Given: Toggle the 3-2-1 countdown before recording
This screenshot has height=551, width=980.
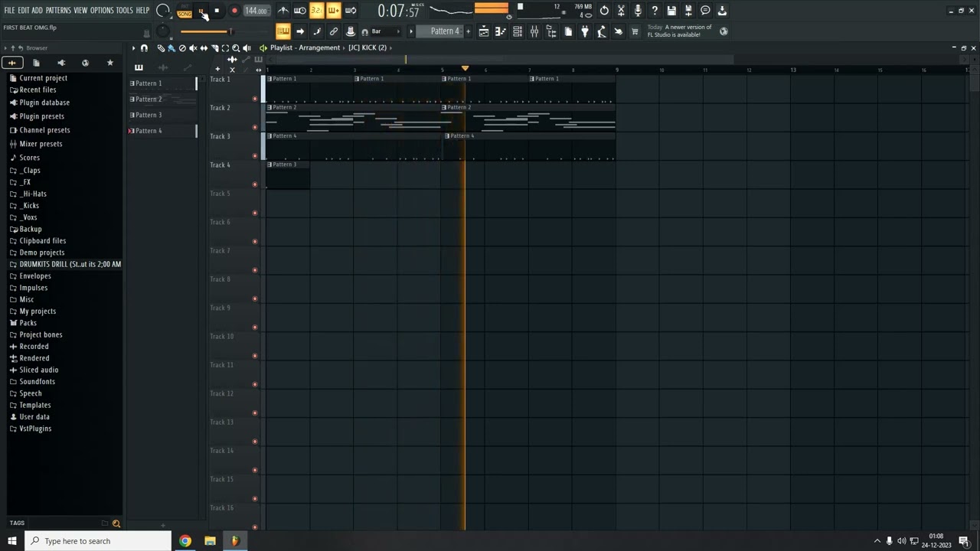Looking at the screenshot, I should click(x=317, y=11).
